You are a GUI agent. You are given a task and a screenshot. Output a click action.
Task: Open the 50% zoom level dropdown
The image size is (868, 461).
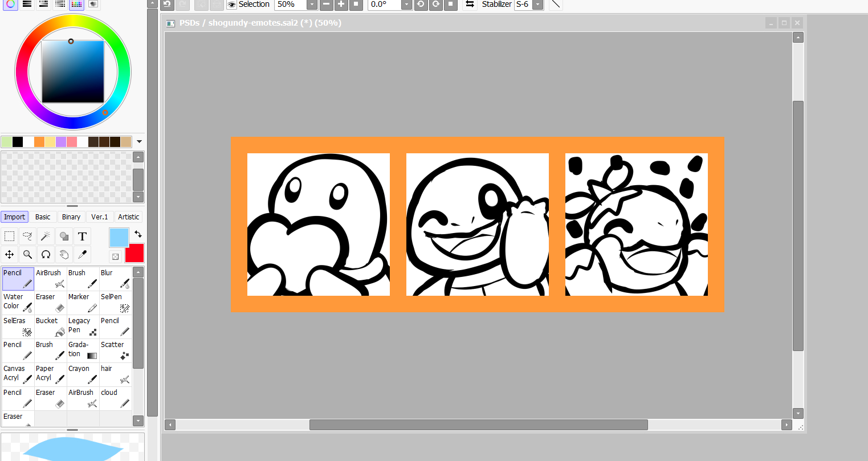(312, 5)
